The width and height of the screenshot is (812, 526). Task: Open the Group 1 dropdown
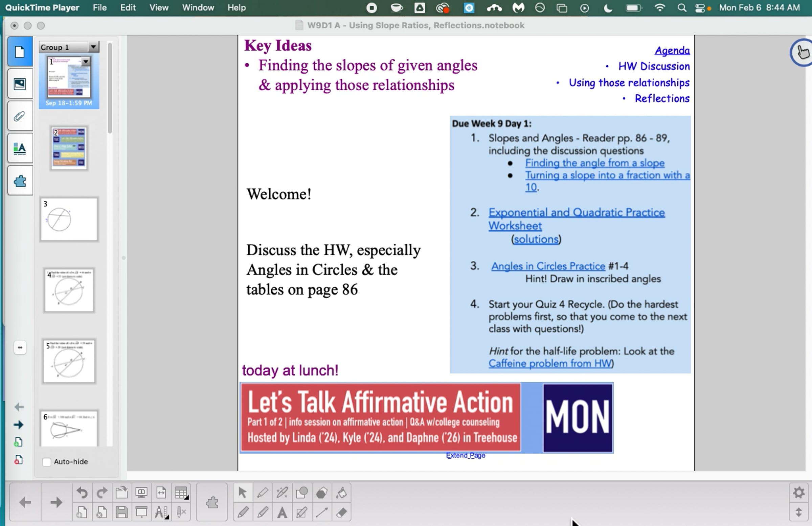click(93, 47)
